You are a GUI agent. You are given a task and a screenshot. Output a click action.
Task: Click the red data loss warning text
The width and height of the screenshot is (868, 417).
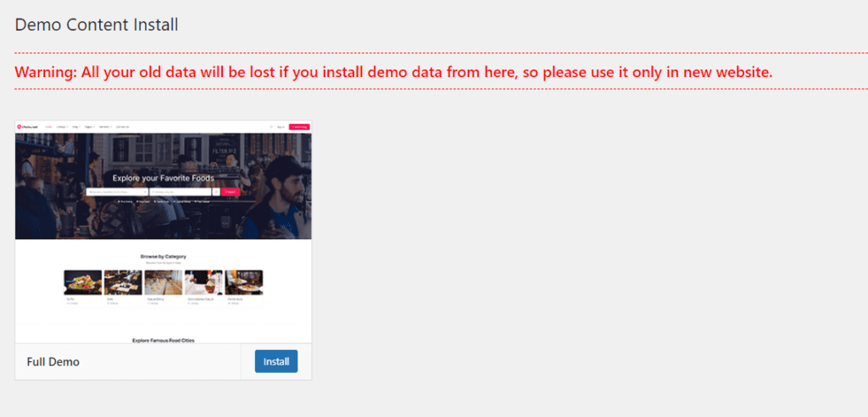393,72
